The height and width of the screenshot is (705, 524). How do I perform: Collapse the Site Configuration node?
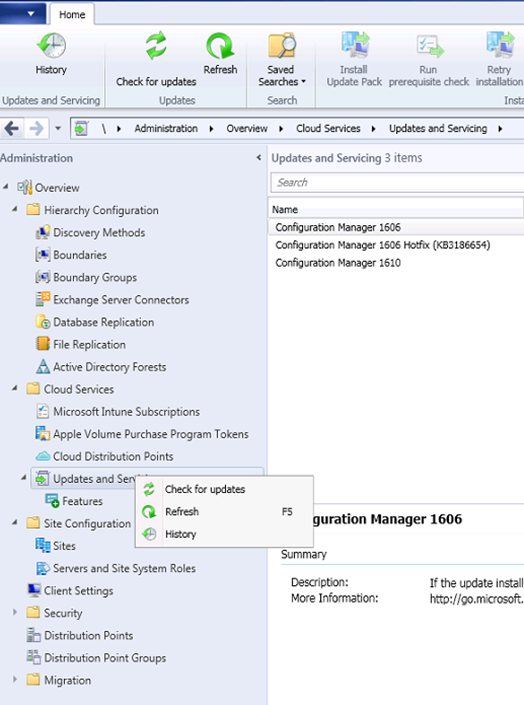click(x=15, y=522)
